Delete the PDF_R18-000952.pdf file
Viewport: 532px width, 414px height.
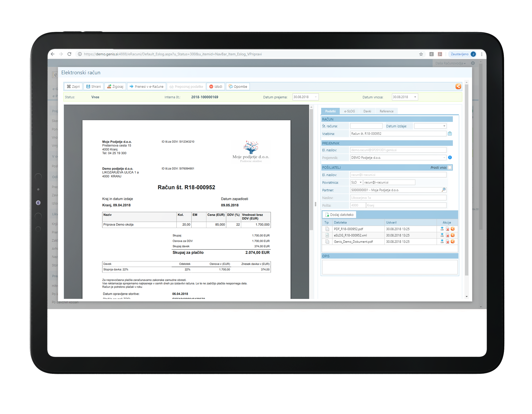pyautogui.click(x=447, y=229)
